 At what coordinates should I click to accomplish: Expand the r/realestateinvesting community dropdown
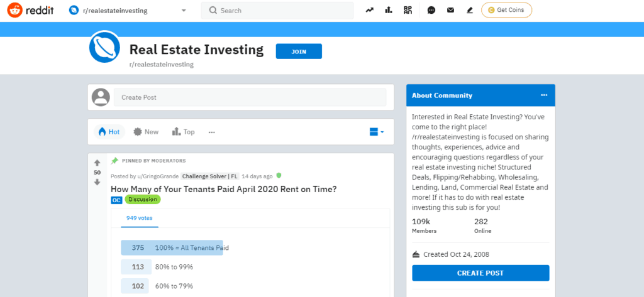(x=128, y=11)
